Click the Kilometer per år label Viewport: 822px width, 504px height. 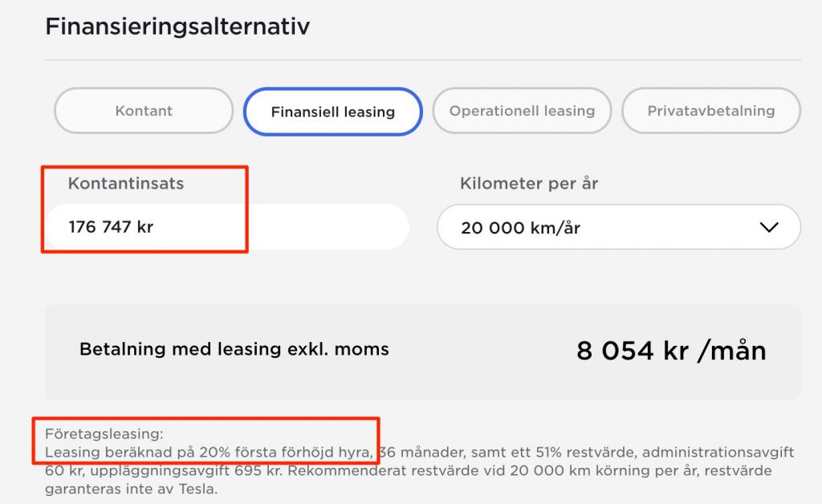[529, 184]
